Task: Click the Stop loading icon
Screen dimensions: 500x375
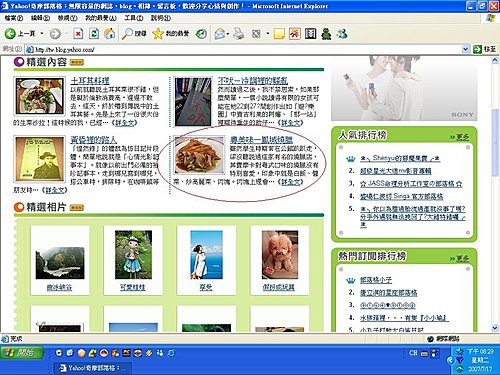Action: (x=78, y=34)
